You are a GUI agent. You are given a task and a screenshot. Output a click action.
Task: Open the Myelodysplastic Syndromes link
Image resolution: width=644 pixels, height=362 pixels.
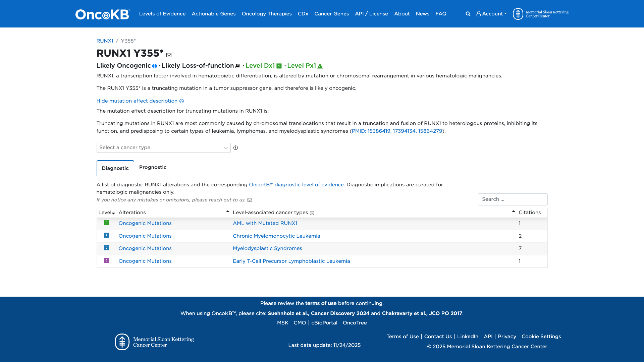(x=267, y=248)
